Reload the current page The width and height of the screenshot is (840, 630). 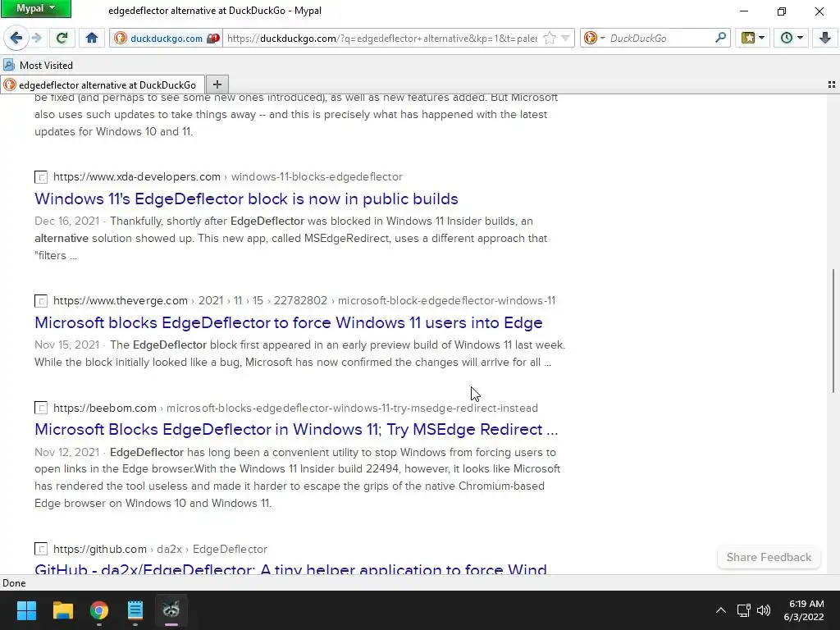tap(62, 38)
